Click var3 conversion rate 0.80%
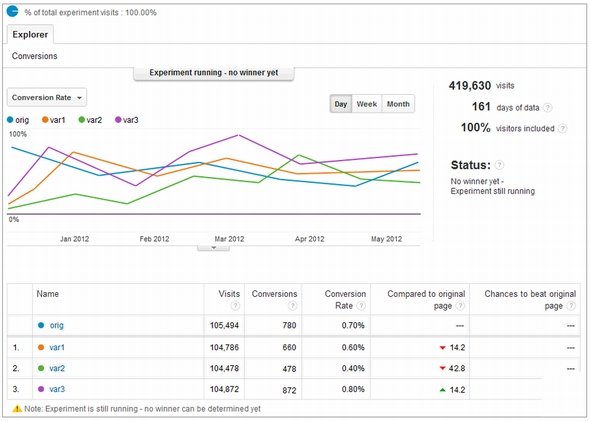This screenshot has width=590, height=421. (353, 389)
